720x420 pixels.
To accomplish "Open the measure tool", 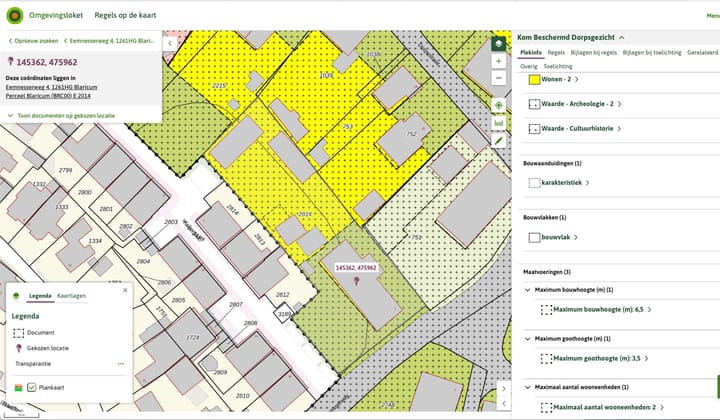I will [x=498, y=123].
